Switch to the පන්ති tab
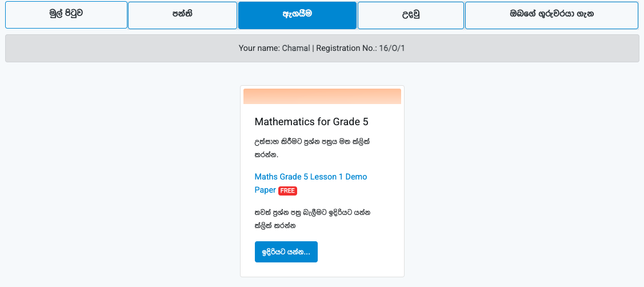Image resolution: width=644 pixels, height=287 pixels. (x=182, y=15)
